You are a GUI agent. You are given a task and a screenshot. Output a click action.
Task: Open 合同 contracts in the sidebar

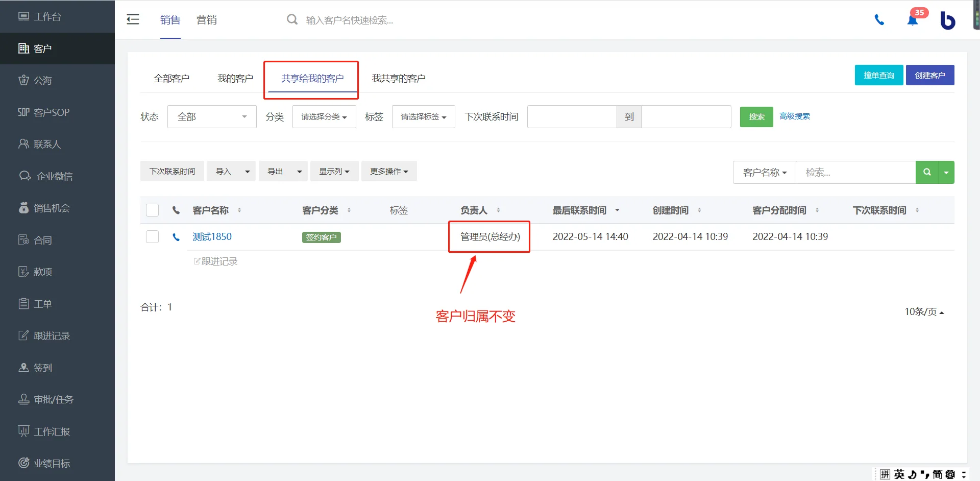(x=57, y=240)
